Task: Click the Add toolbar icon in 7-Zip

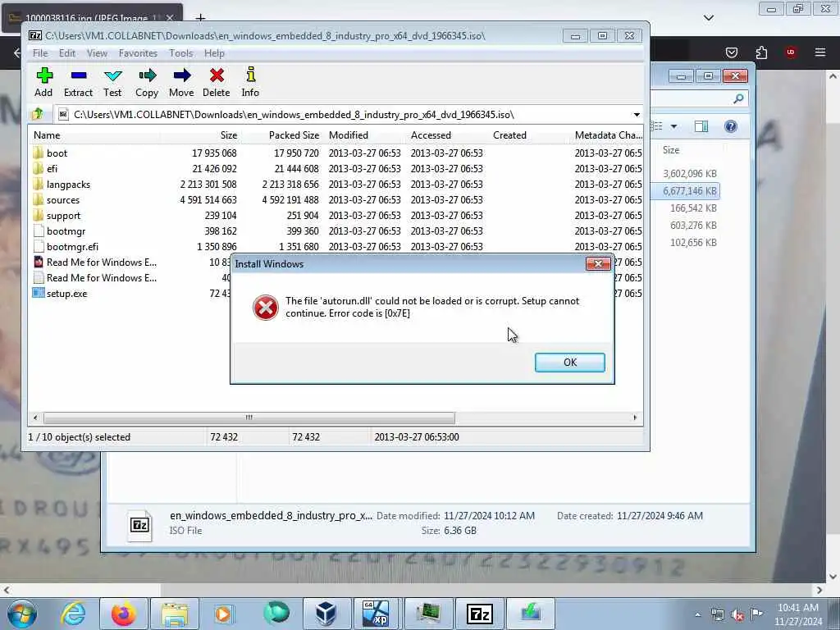Action: (44, 82)
